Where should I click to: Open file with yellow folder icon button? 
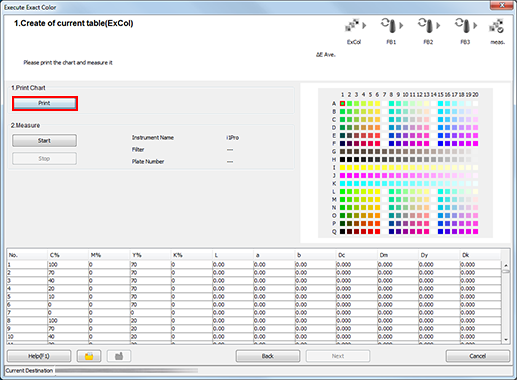[89, 356]
